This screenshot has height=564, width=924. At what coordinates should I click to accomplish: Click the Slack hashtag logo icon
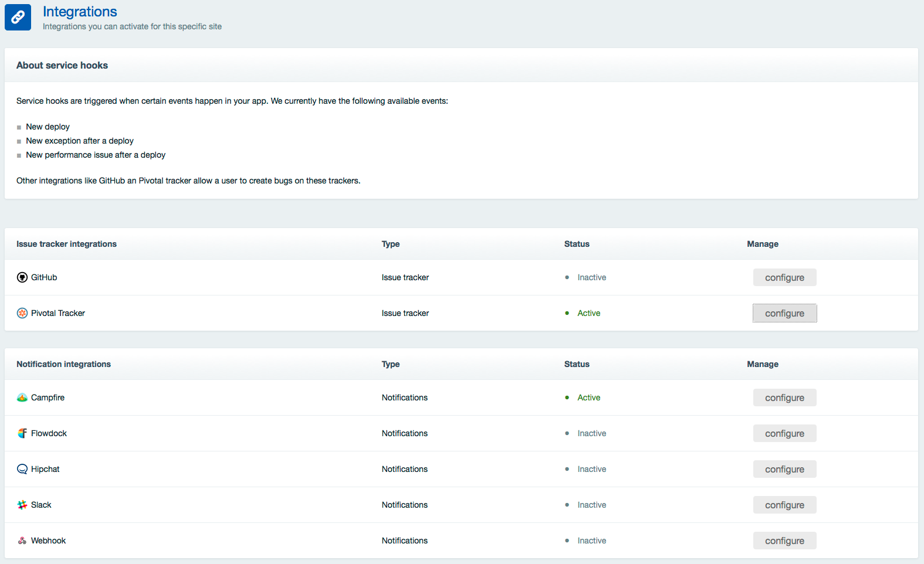point(22,505)
